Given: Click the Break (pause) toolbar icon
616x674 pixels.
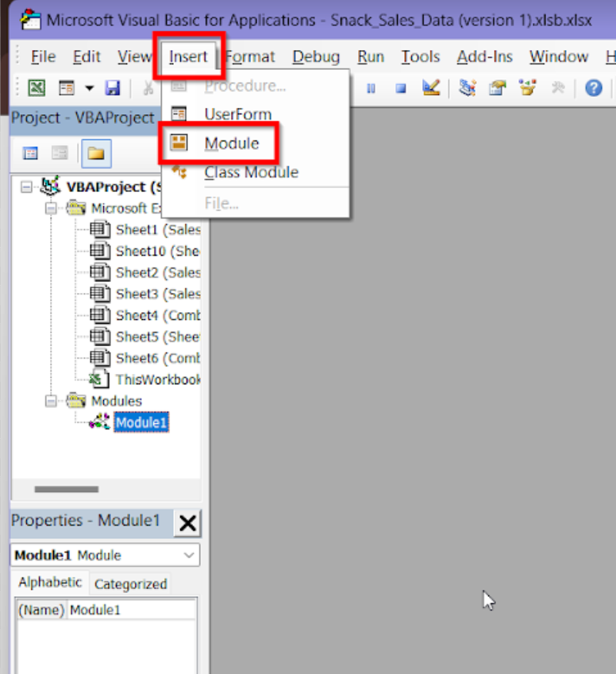Looking at the screenshot, I should point(371,89).
